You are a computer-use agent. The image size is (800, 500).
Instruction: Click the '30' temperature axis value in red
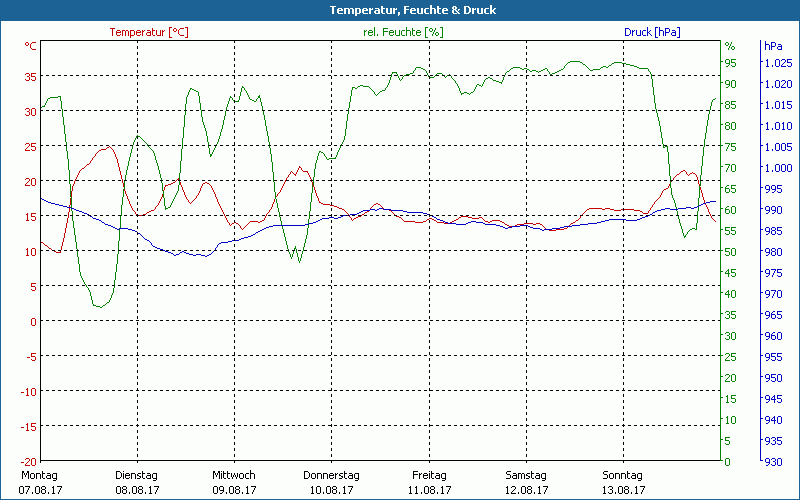[31, 111]
